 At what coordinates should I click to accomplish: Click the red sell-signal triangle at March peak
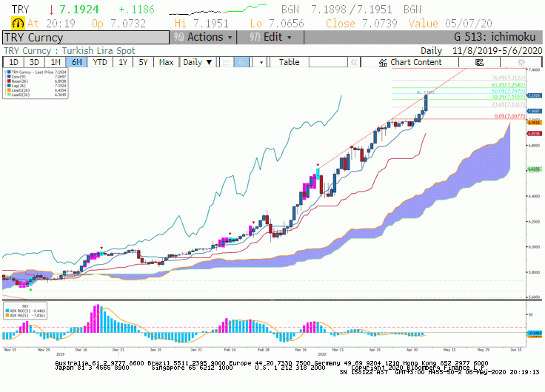(x=318, y=165)
